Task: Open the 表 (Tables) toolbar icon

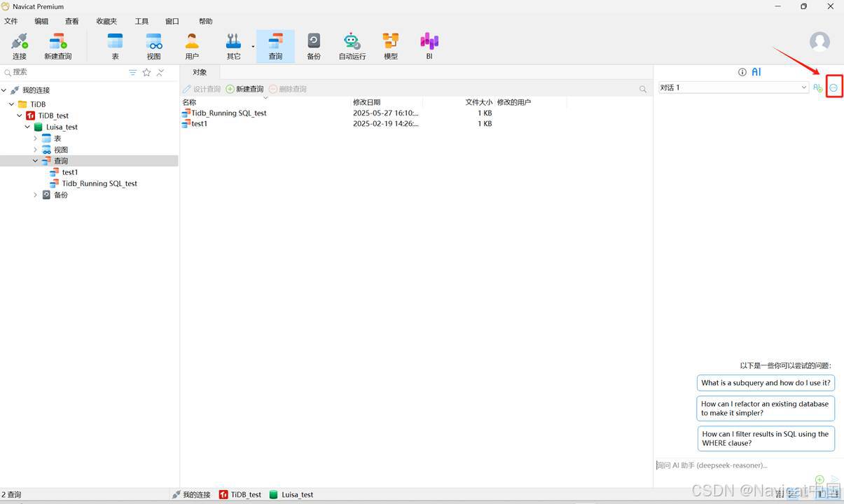Action: (115, 42)
